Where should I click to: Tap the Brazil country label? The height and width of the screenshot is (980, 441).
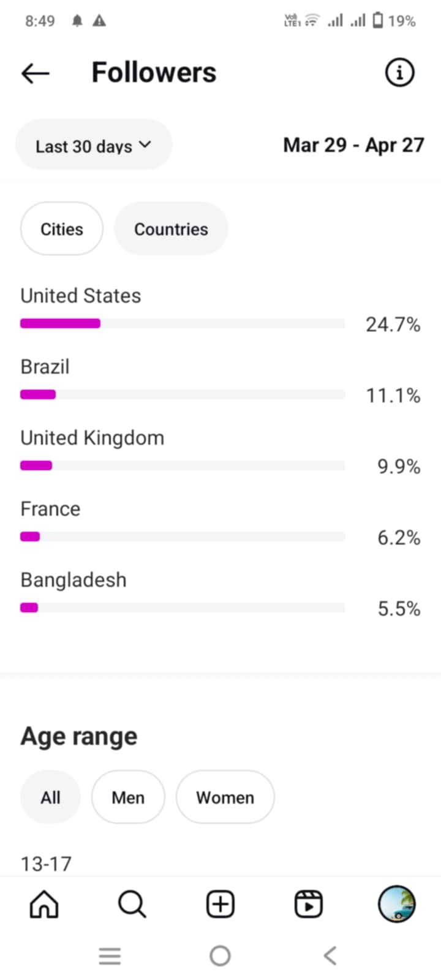point(45,367)
